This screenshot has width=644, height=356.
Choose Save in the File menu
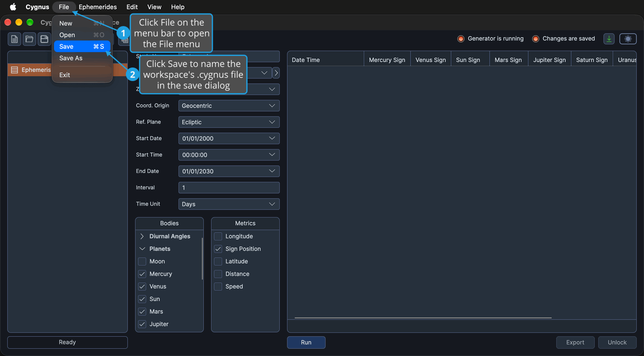(x=82, y=46)
